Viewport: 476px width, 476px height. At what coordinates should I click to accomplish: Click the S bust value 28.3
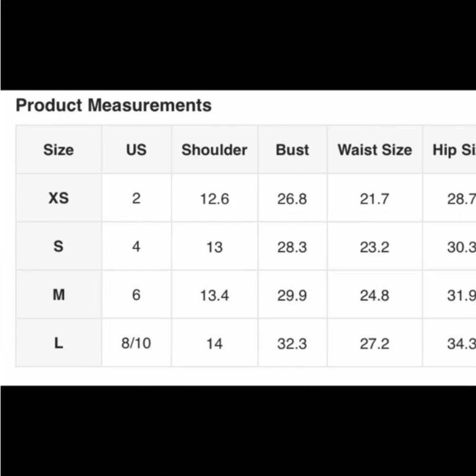(292, 247)
